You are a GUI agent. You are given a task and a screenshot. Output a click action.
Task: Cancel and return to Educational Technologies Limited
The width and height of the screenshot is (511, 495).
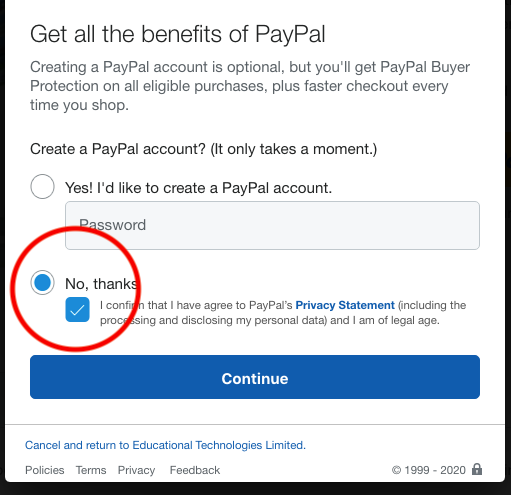coord(165,445)
